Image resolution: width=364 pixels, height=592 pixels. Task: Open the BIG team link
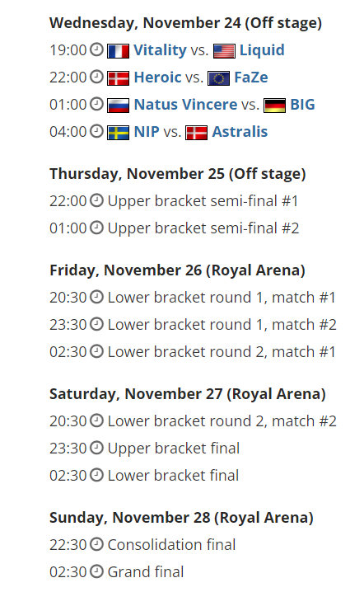(302, 104)
